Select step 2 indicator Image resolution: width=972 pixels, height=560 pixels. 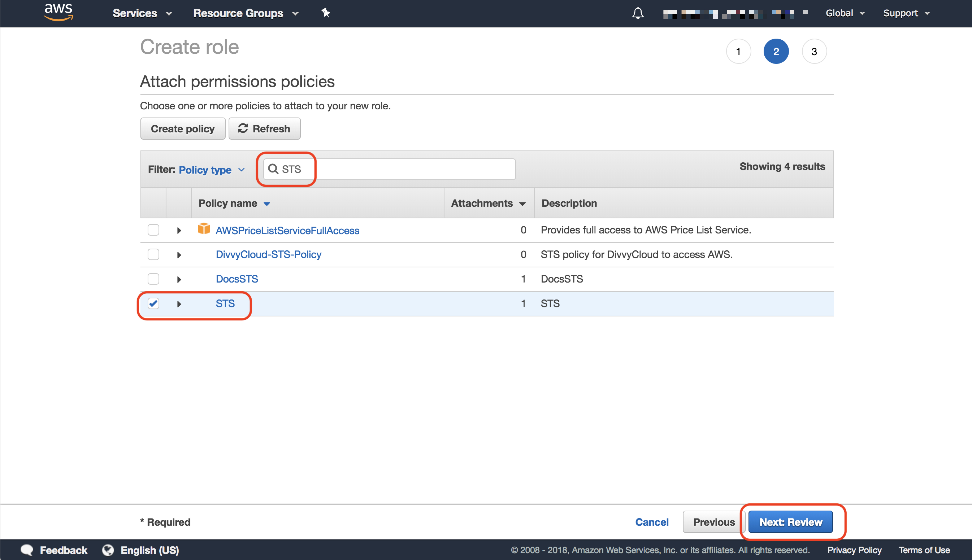(776, 52)
